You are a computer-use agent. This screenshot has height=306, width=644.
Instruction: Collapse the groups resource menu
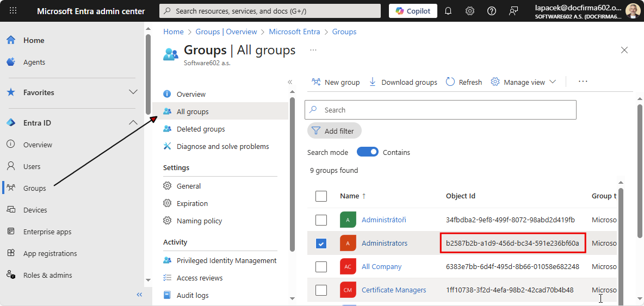pyautogui.click(x=290, y=82)
